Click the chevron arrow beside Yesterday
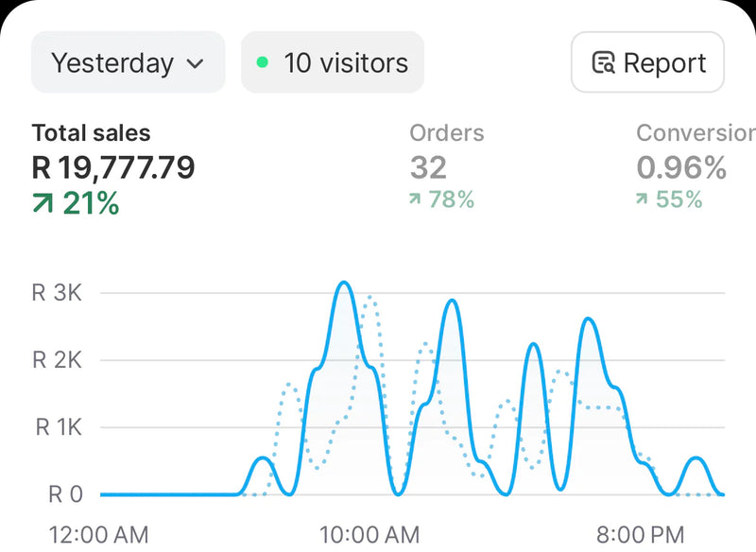Screen dimensions: 756x552 click(195, 64)
